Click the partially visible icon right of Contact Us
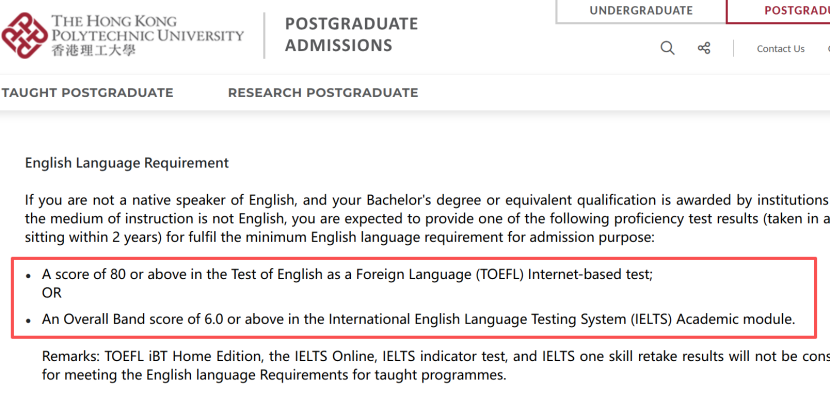 tap(828, 49)
